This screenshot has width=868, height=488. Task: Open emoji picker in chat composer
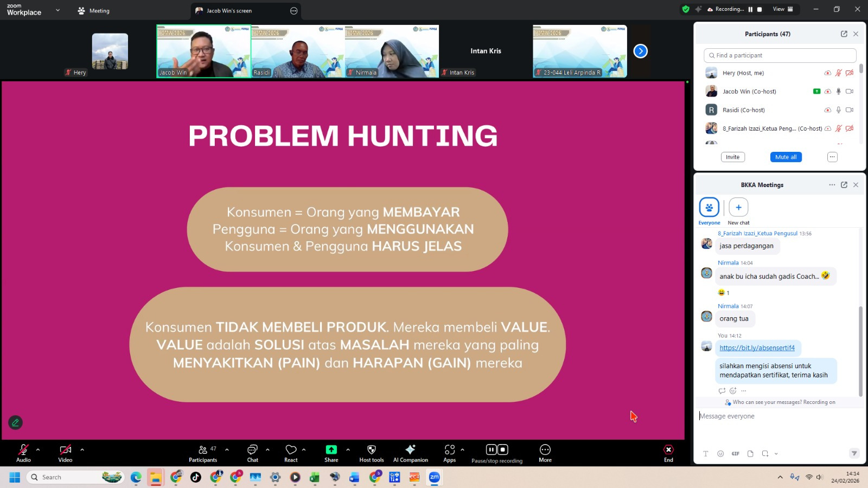pyautogui.click(x=720, y=454)
